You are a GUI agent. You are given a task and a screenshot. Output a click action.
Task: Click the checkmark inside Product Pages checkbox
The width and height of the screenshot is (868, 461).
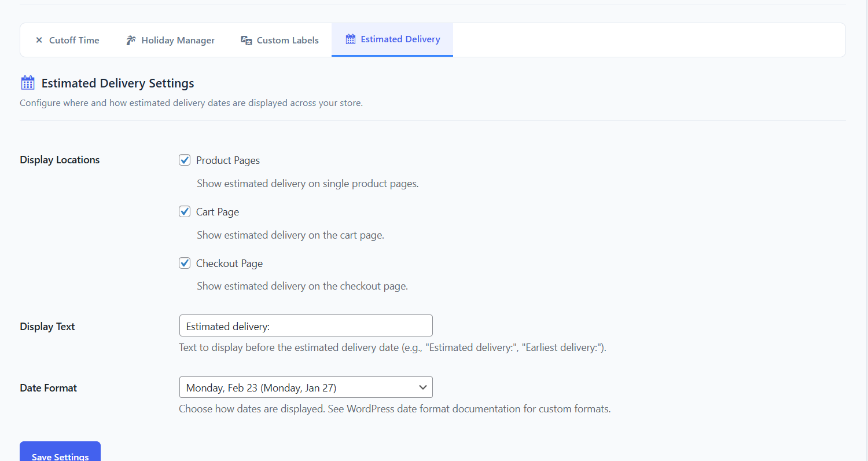[184, 160]
